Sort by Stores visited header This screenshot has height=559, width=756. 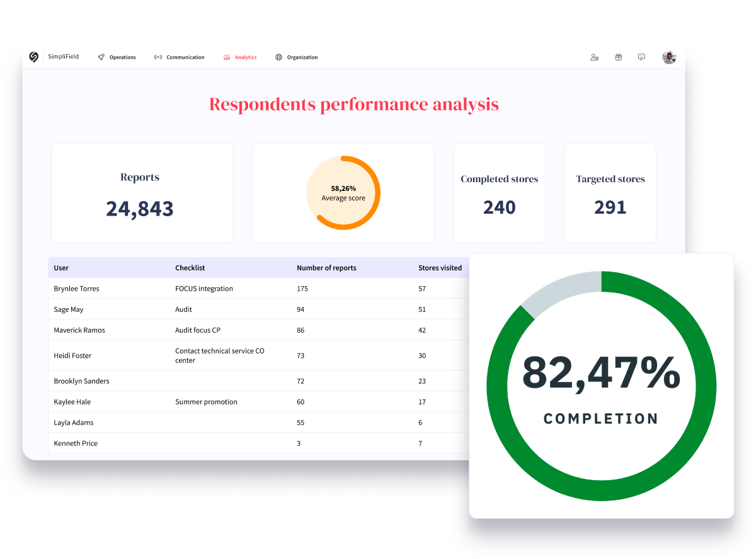(x=440, y=268)
